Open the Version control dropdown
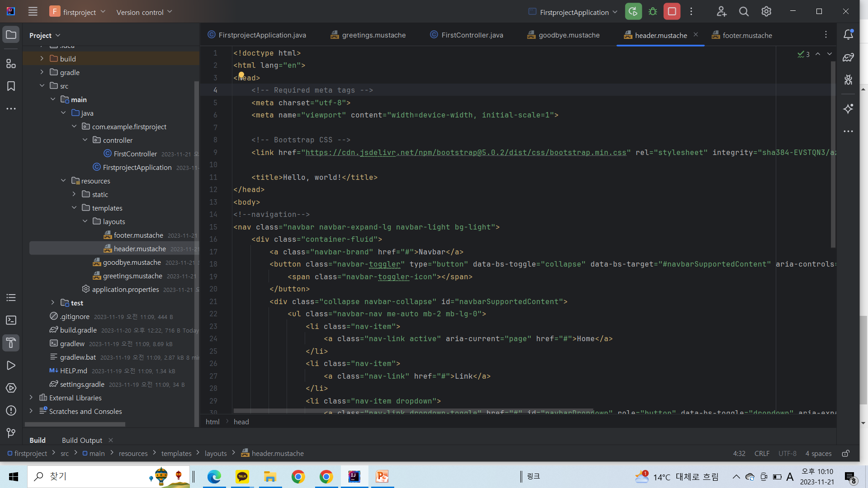 tap(144, 12)
